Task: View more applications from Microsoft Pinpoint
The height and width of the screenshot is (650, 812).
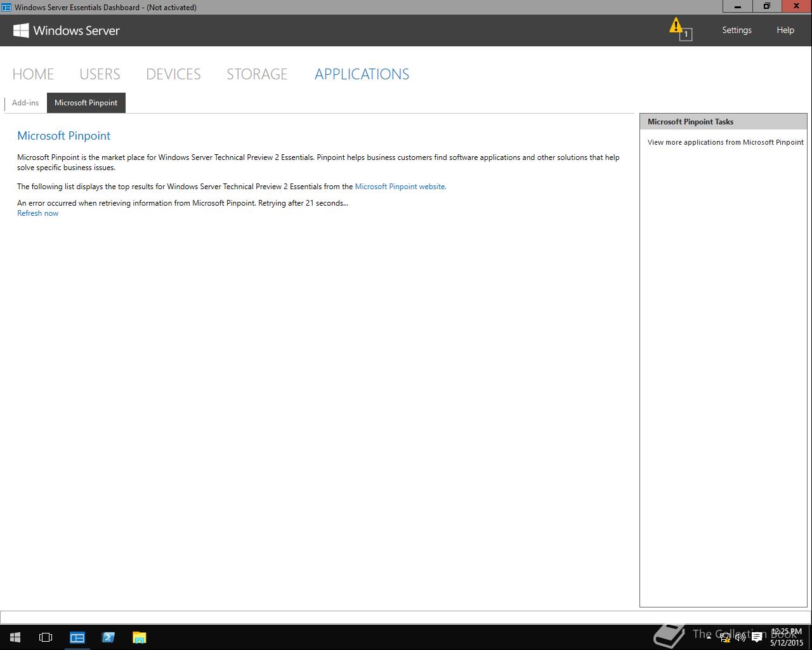Action: (x=726, y=142)
